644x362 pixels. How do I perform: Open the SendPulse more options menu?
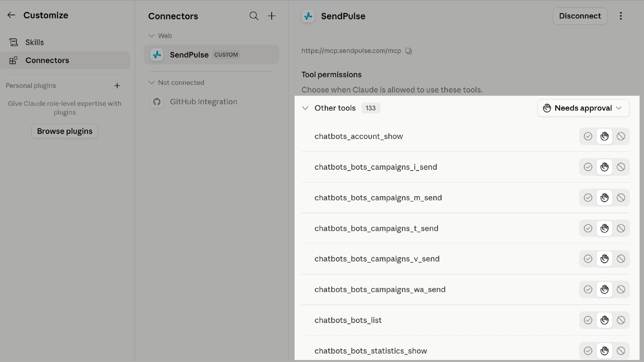pos(621,16)
